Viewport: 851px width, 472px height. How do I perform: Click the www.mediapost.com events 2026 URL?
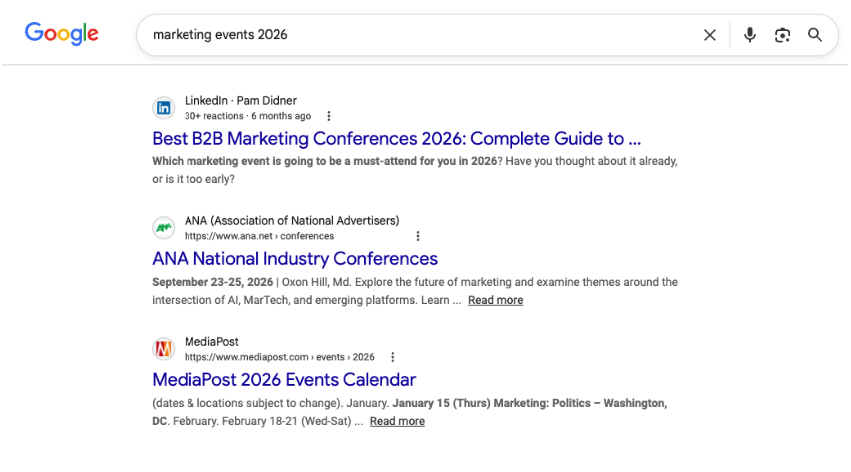[x=280, y=357]
